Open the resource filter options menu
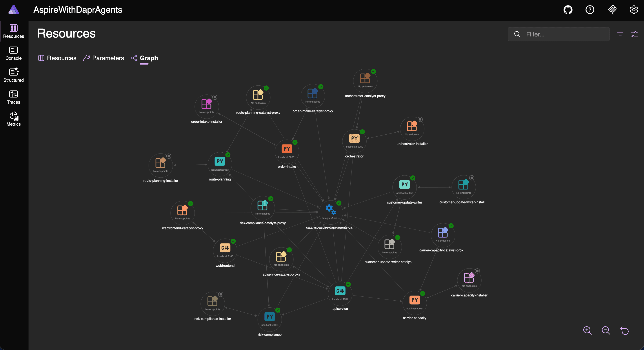Viewport: 644px width, 350px height. [620, 34]
